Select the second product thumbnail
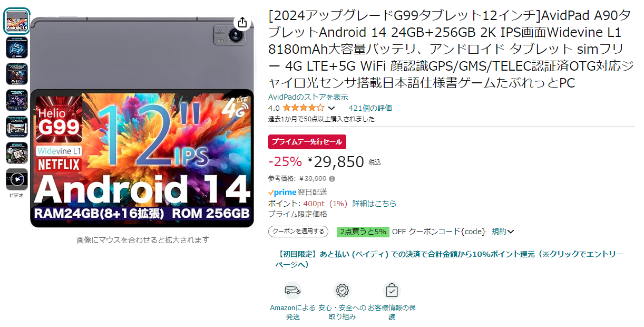The height and width of the screenshot is (327, 644). (17, 47)
